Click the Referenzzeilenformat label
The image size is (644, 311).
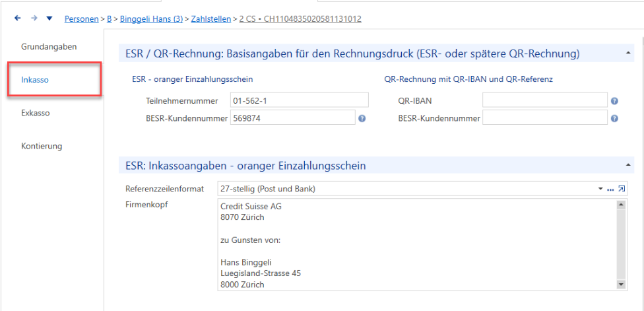pyautogui.click(x=165, y=189)
